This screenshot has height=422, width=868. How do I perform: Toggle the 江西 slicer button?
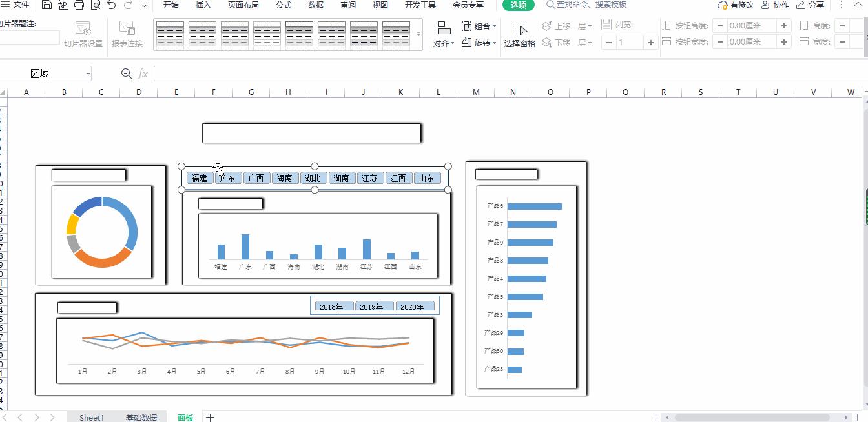(x=398, y=178)
